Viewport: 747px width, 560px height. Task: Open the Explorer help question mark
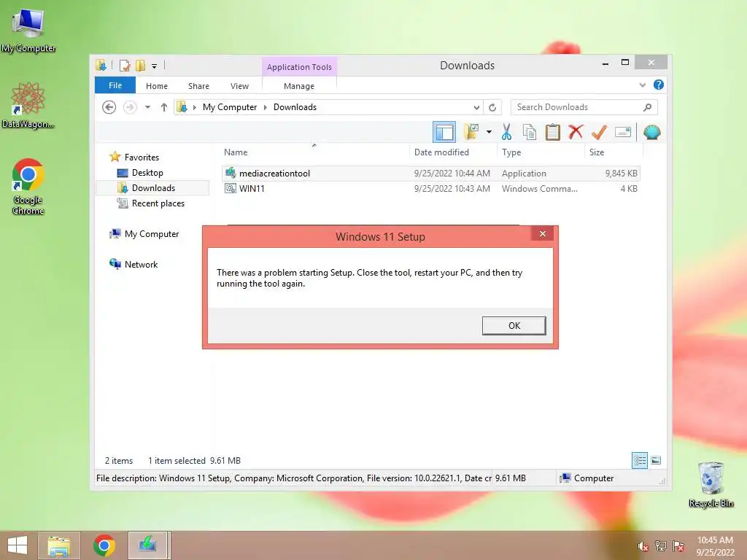point(659,85)
